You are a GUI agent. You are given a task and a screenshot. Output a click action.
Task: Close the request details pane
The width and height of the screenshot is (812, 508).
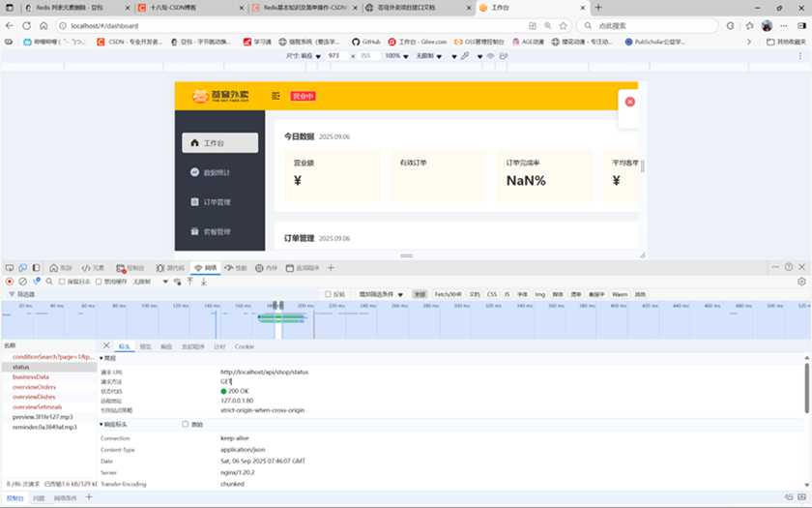(x=106, y=345)
